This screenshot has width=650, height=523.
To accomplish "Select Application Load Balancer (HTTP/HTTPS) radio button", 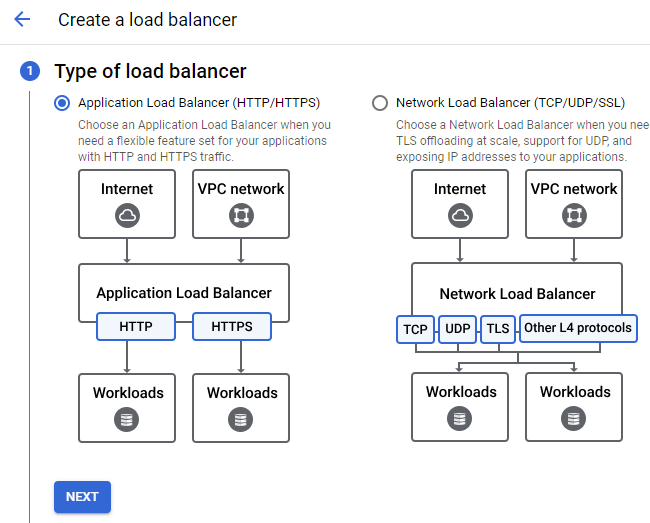I will 62,103.
